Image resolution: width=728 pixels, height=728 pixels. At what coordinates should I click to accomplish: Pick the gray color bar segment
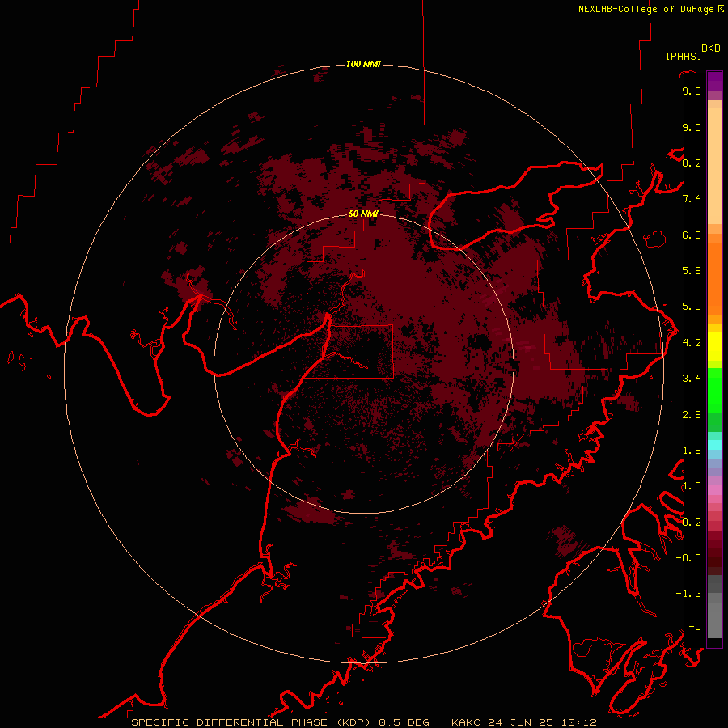click(x=714, y=620)
